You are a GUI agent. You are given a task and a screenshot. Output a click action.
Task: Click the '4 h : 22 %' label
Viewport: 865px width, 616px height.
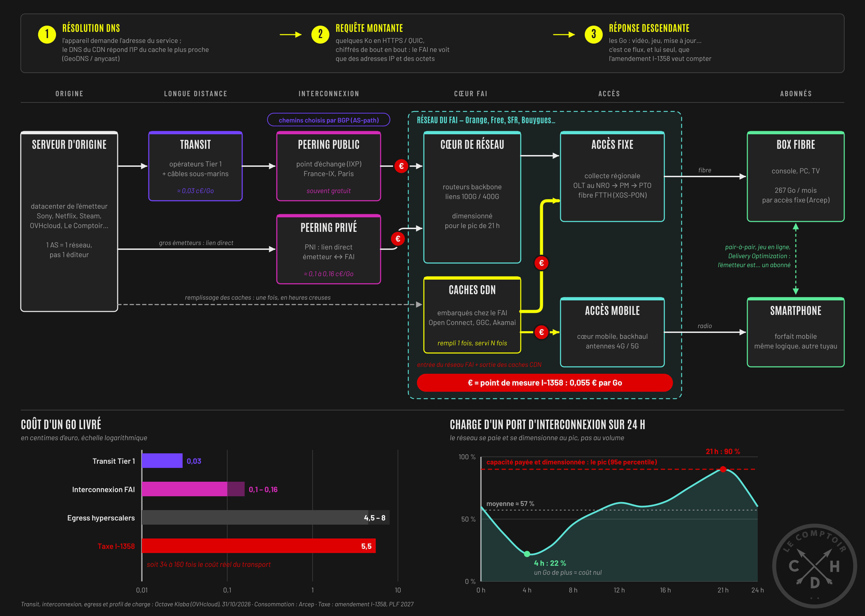click(550, 563)
